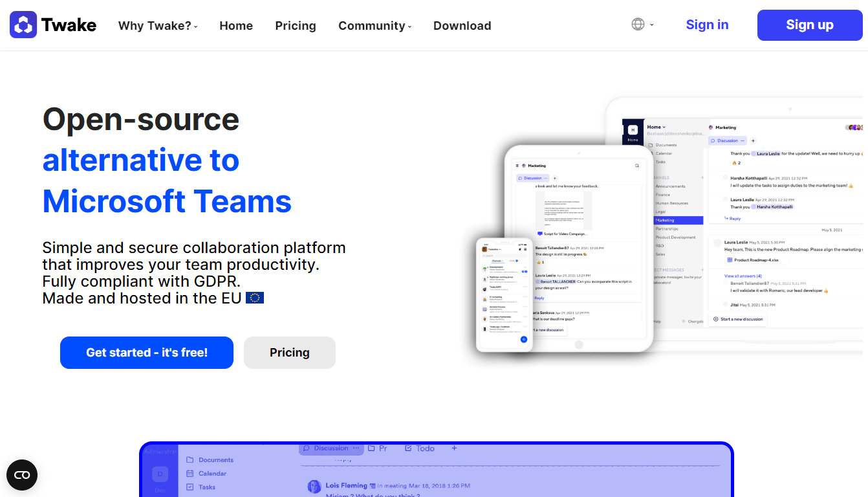Click the Sign in link
Screen dimensions: 868x497
(707, 25)
